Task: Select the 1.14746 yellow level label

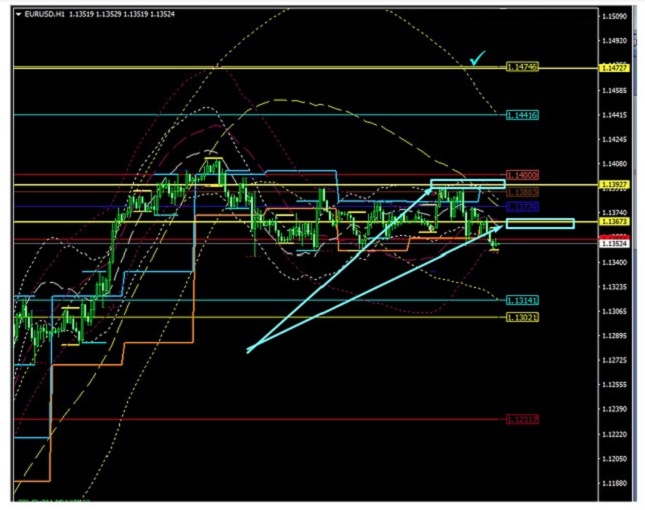Action: click(x=522, y=67)
